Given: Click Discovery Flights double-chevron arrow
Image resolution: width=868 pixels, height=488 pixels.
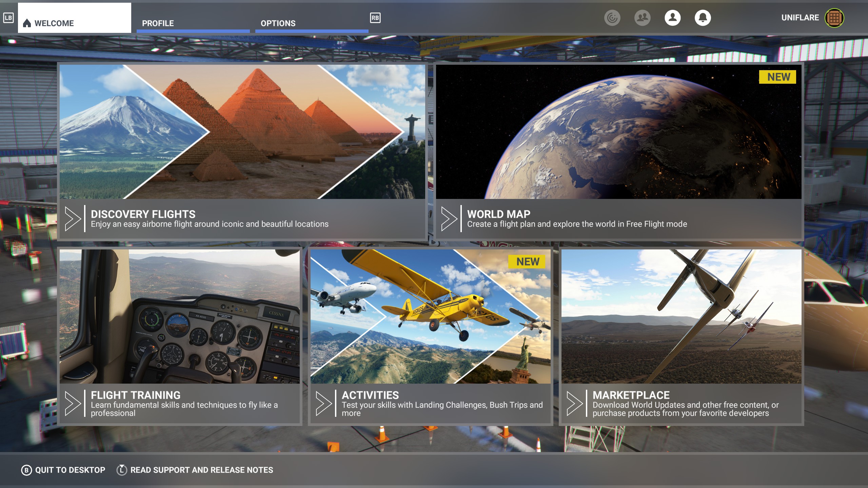Looking at the screenshot, I should coord(73,219).
